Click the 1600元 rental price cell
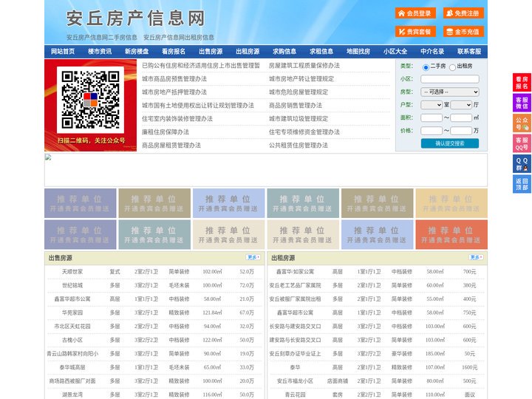532x399 pixels. click(470, 367)
